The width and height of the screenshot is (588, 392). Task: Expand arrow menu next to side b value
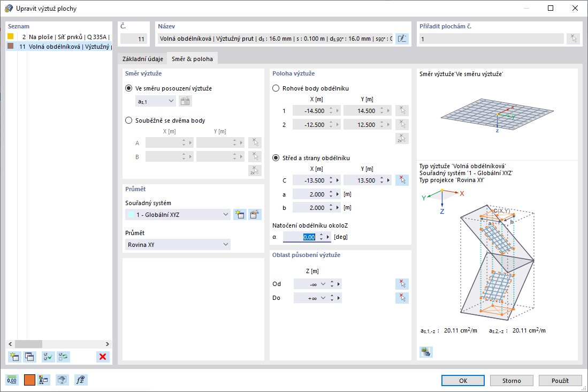[x=338, y=208]
